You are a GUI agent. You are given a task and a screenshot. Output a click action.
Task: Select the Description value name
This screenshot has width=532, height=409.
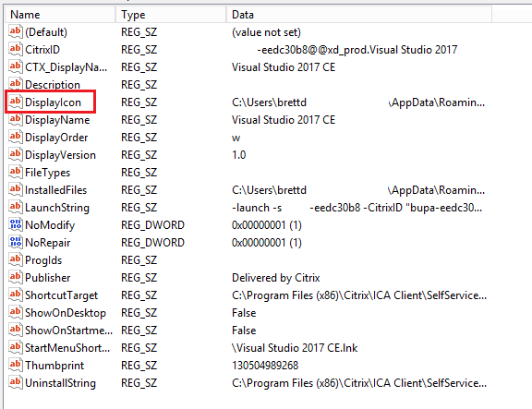tap(53, 85)
